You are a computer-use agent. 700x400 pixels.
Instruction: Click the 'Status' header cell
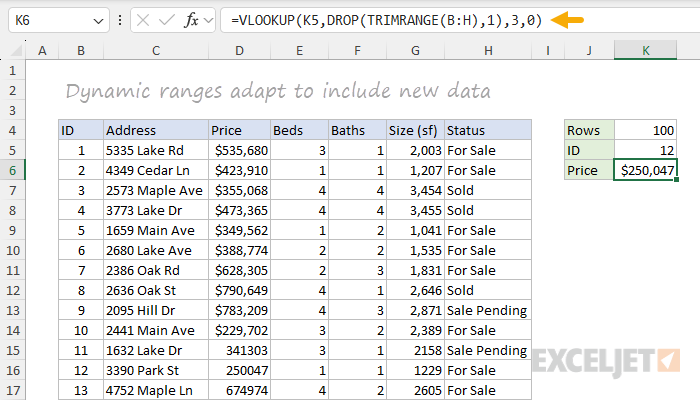click(488, 130)
